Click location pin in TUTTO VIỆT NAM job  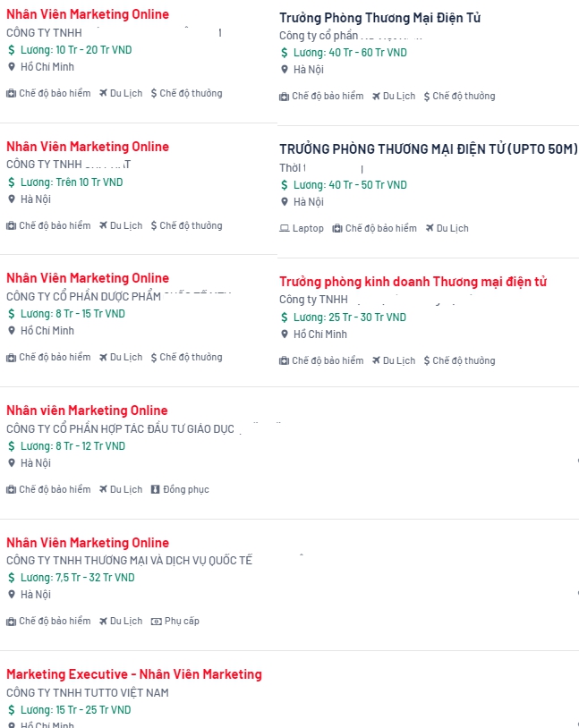[12, 725]
